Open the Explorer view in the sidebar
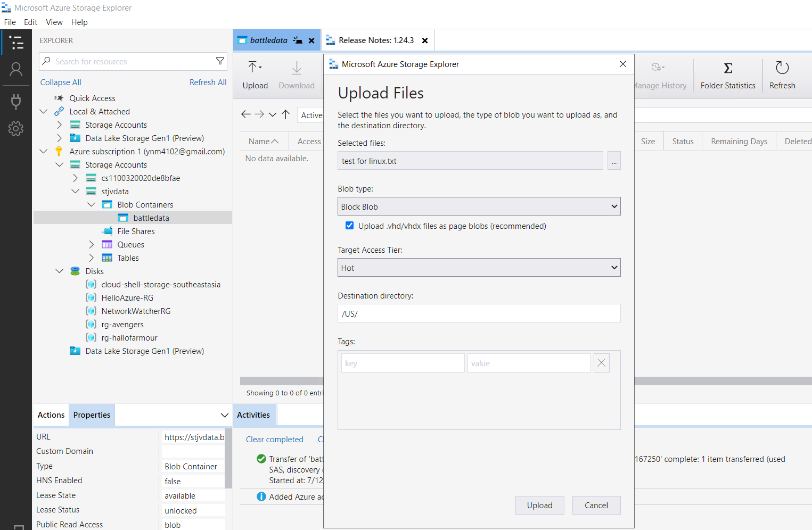The width and height of the screenshot is (812, 530). click(16, 43)
